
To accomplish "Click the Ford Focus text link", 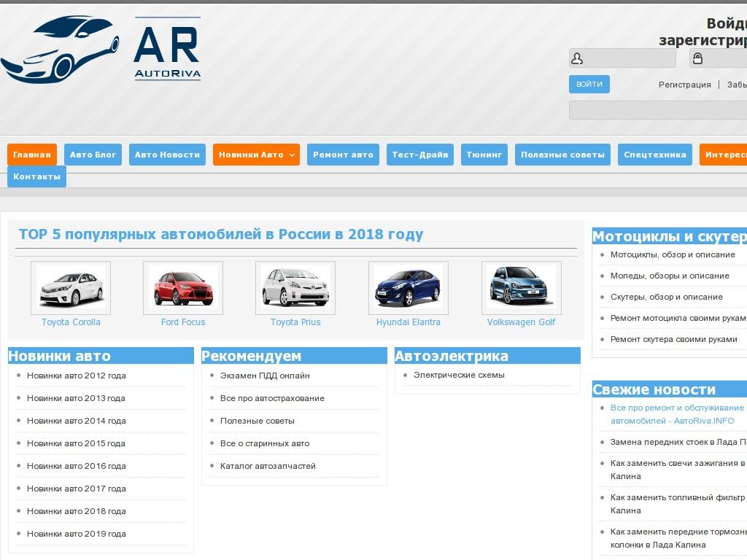I will (x=183, y=322).
